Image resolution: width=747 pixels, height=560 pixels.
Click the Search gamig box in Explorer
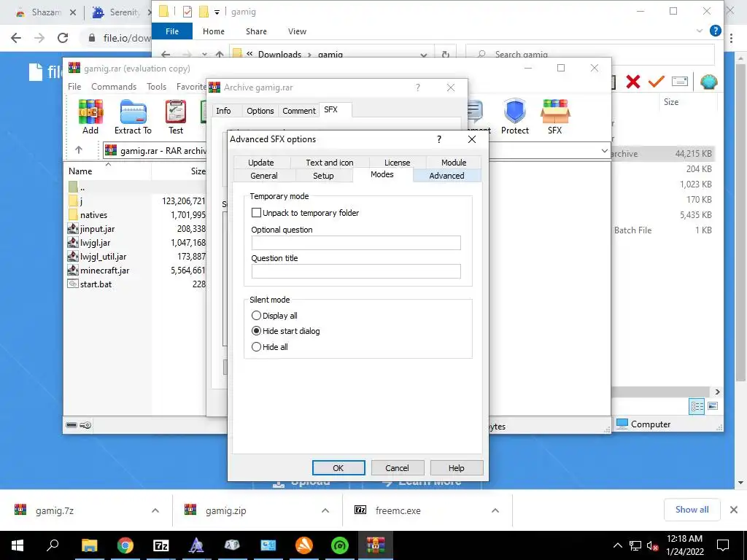click(589, 54)
